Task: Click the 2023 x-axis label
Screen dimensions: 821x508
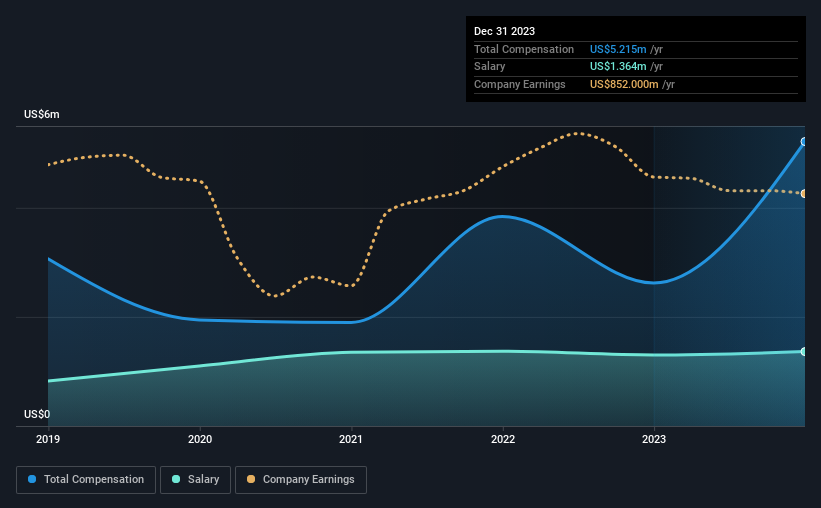Action: pos(654,439)
